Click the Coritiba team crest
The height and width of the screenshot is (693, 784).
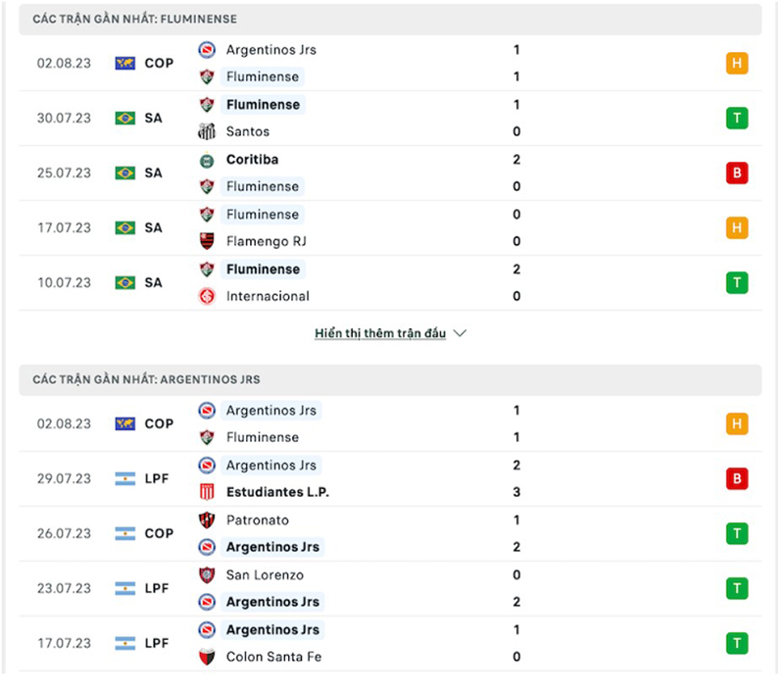tap(206, 160)
